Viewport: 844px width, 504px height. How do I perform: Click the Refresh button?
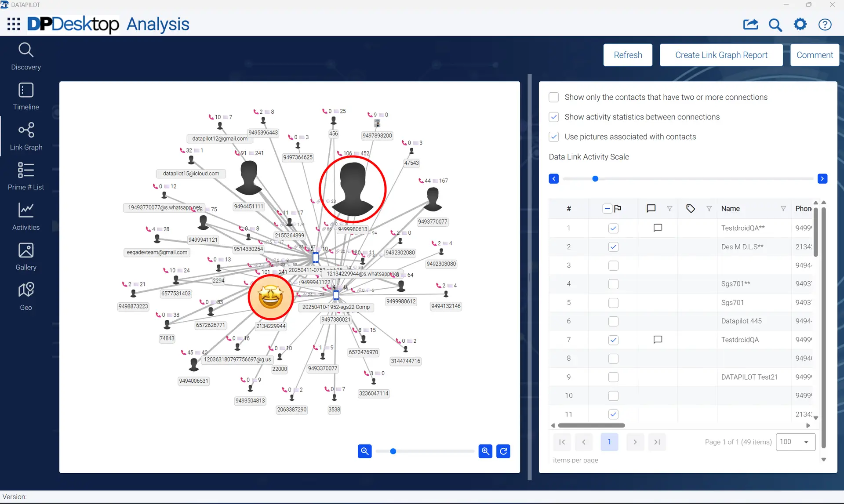point(628,55)
